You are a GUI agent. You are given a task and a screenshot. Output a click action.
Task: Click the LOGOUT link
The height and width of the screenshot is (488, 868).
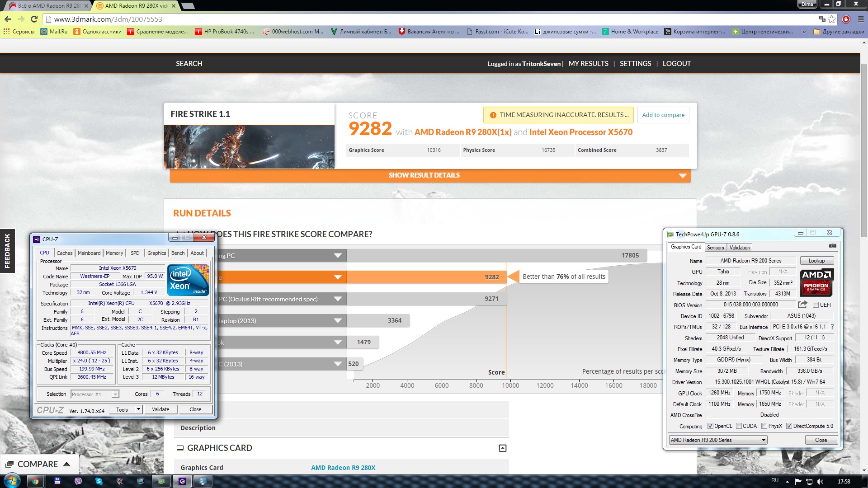click(x=676, y=64)
